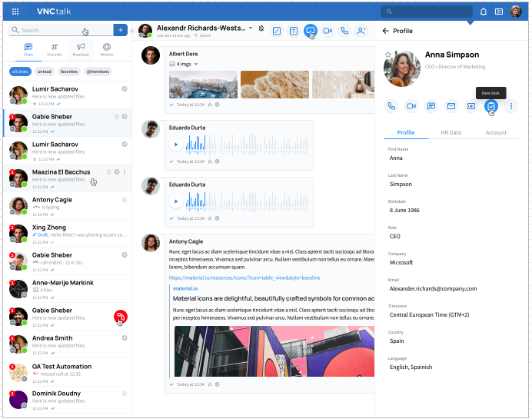Click the New task icon on profile
Viewport: 532px width, 419px height.
[x=491, y=106]
